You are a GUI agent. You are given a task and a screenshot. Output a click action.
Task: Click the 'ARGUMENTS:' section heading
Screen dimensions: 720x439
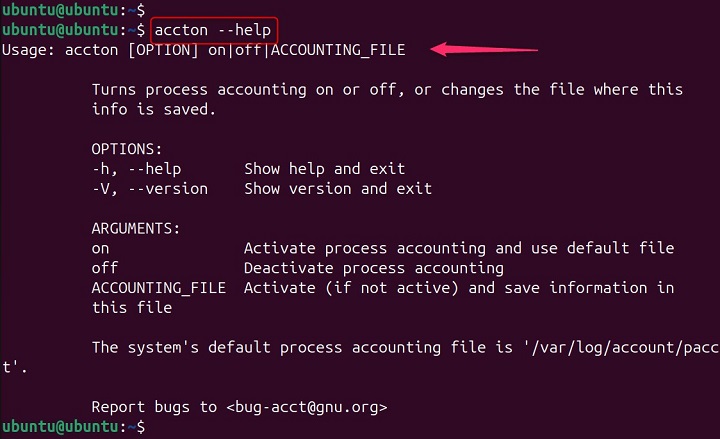tap(136, 228)
